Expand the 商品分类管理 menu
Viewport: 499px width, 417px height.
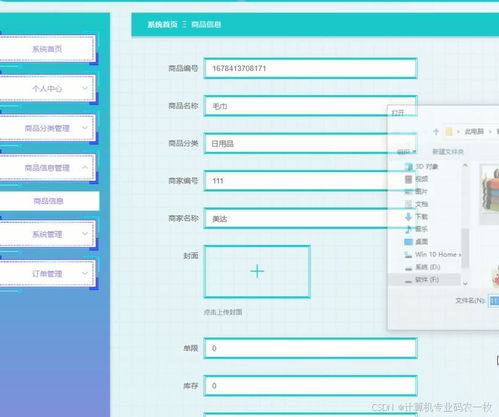(x=47, y=128)
